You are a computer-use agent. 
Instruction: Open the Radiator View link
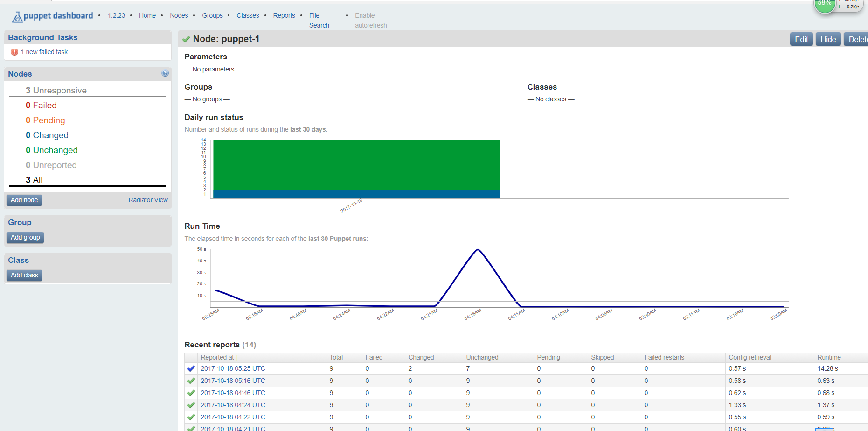coord(148,200)
